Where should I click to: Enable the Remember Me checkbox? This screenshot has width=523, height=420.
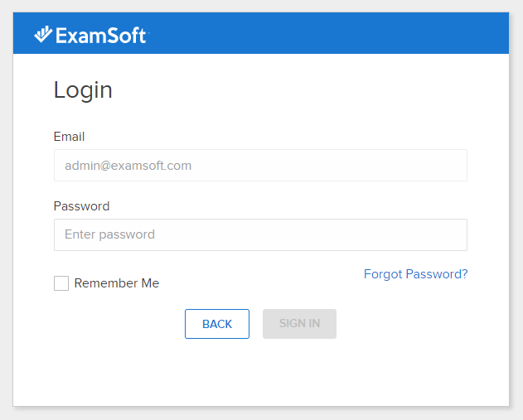click(61, 283)
